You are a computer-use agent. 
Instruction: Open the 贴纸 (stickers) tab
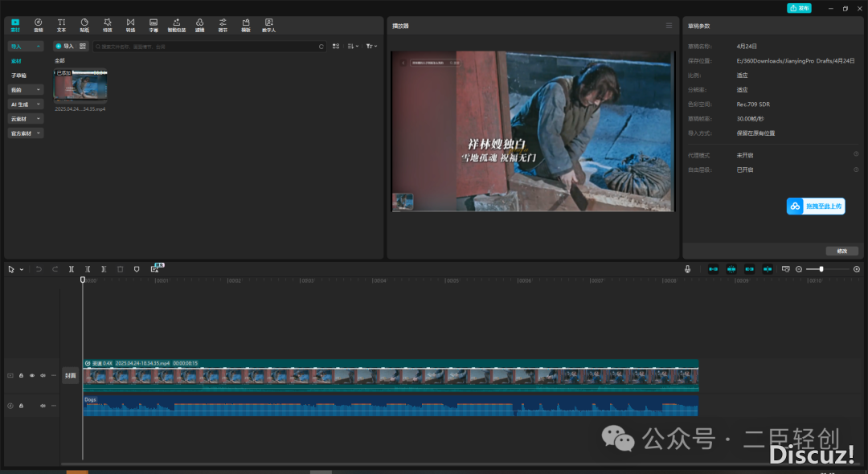coord(84,25)
